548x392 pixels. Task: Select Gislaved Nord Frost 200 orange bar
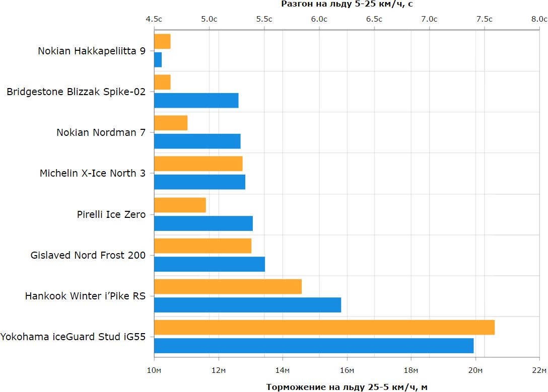(202, 246)
